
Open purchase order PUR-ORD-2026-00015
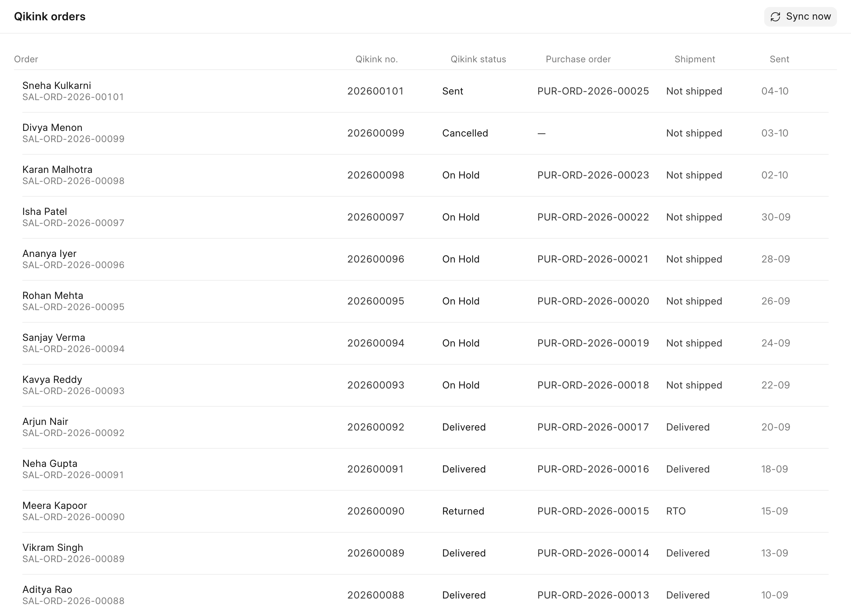click(593, 512)
